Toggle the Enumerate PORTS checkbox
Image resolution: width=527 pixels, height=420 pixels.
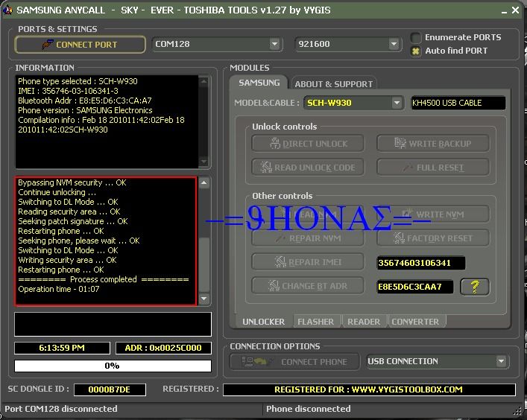(x=416, y=37)
